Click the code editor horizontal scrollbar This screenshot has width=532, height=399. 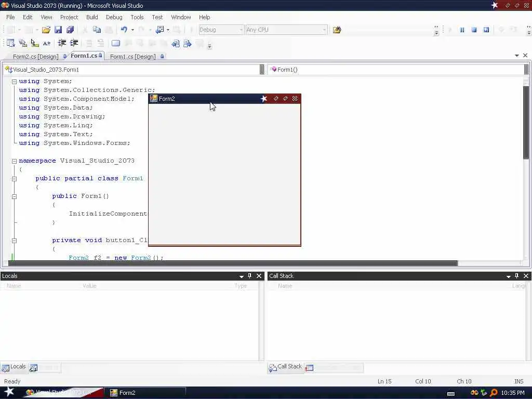pos(233,263)
